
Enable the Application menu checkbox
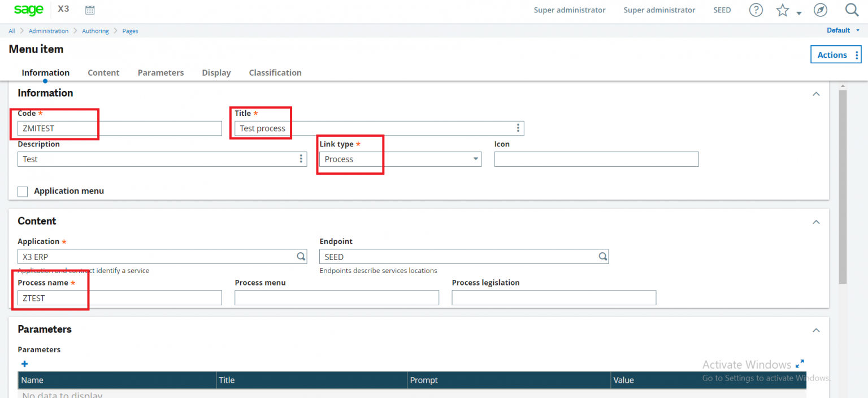click(x=22, y=191)
